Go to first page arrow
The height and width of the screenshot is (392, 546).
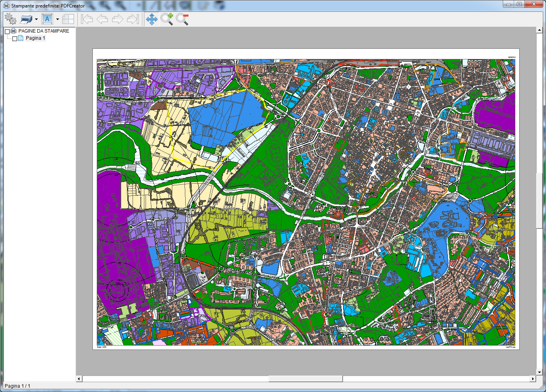pos(87,19)
